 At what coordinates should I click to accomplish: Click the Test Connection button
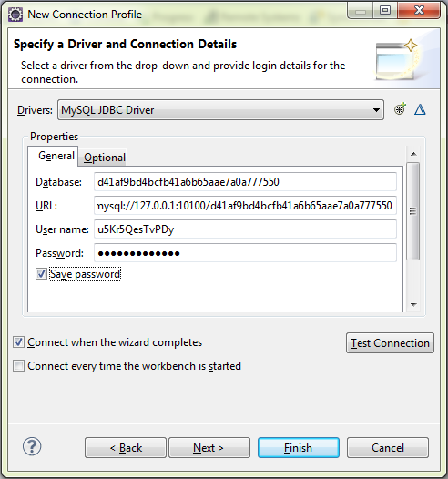[x=390, y=343]
